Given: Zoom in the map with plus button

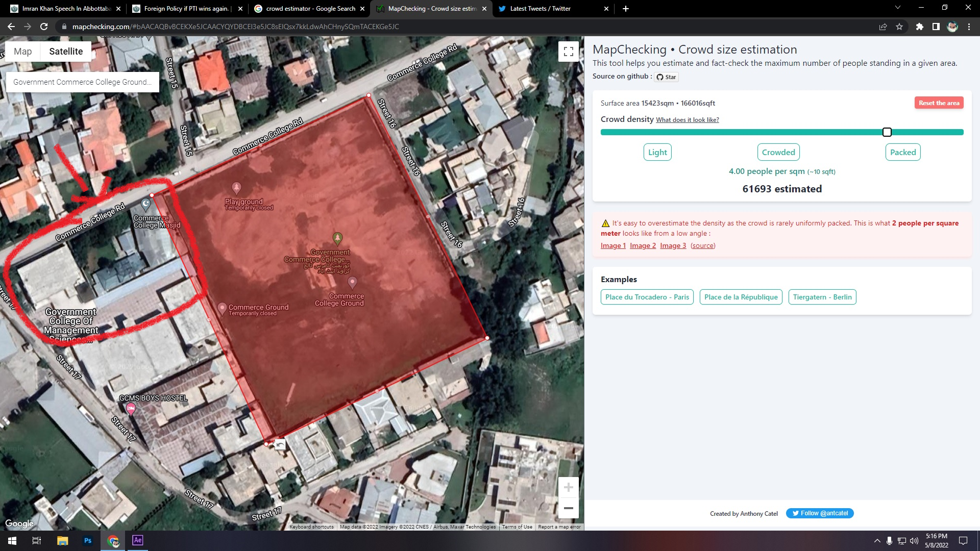Looking at the screenshot, I should click(x=568, y=488).
